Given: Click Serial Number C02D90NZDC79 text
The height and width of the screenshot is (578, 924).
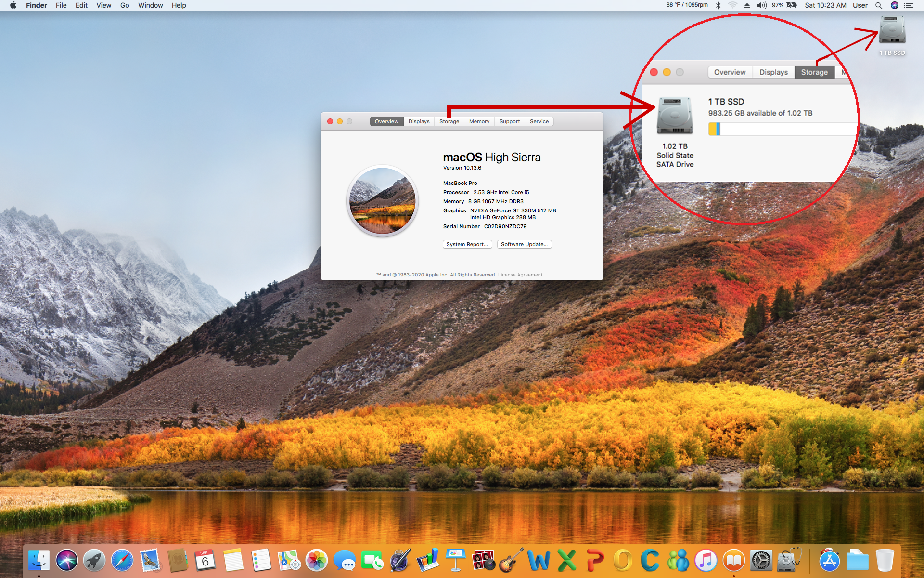Looking at the screenshot, I should click(485, 226).
